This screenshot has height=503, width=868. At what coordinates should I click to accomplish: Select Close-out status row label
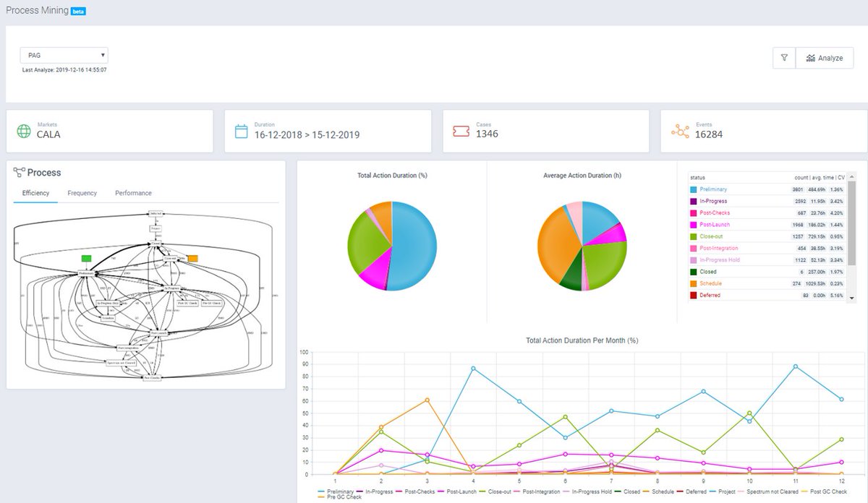click(x=712, y=236)
